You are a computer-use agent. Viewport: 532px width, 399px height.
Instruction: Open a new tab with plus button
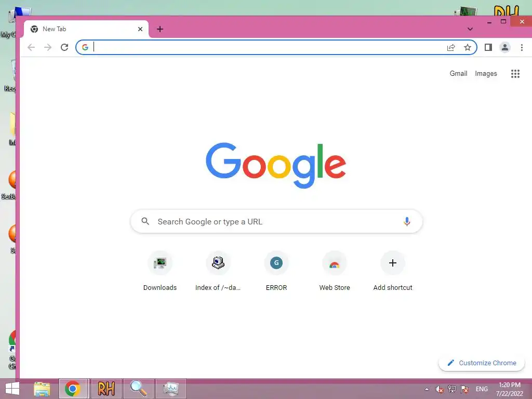pyautogui.click(x=160, y=29)
